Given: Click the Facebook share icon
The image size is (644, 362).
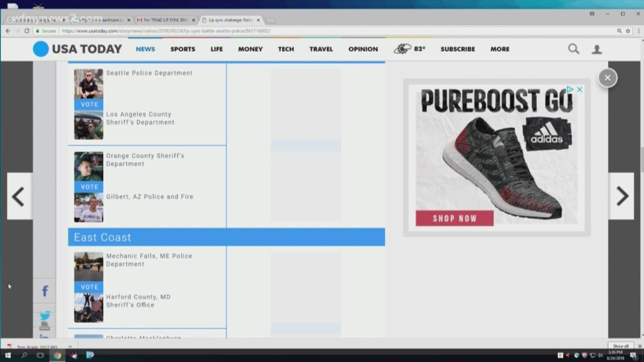Looking at the screenshot, I should pos(45,291).
